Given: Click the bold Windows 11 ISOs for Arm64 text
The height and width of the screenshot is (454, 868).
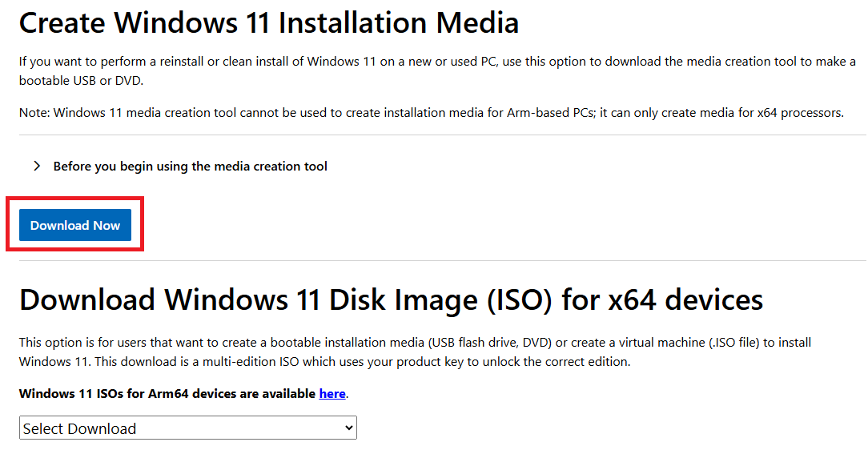Looking at the screenshot, I should click(167, 393).
